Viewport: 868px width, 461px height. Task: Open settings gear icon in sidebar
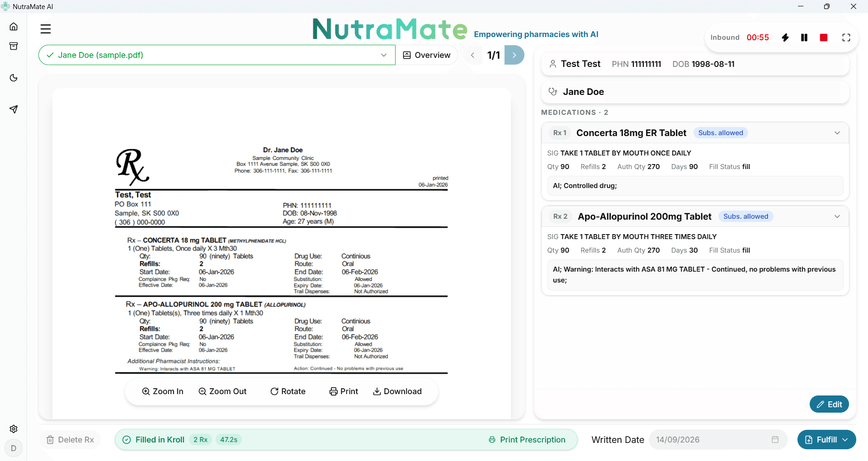[14, 429]
